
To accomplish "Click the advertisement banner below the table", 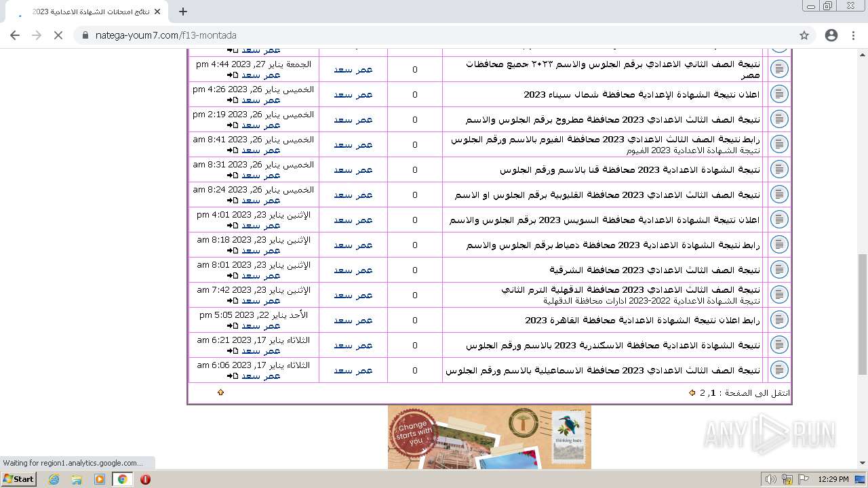I will [490, 437].
